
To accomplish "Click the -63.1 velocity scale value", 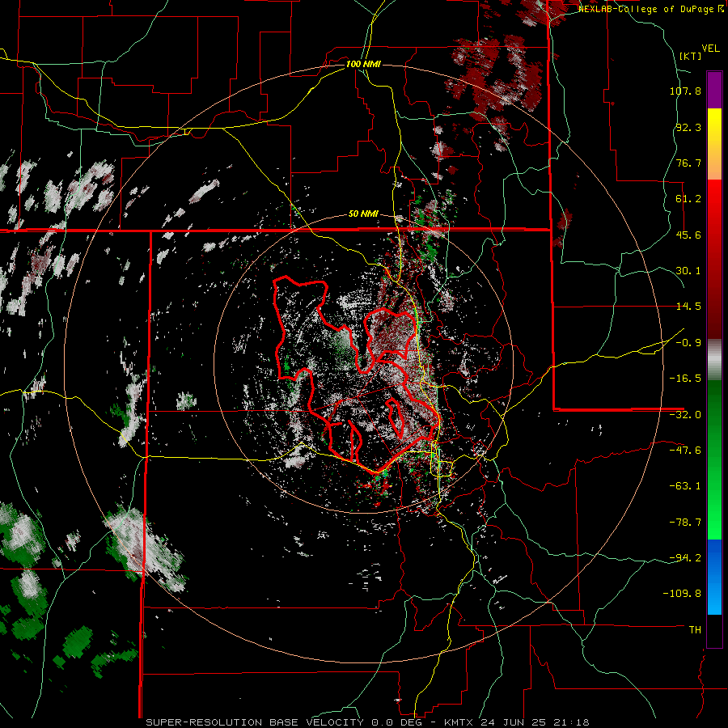I will click(685, 486).
